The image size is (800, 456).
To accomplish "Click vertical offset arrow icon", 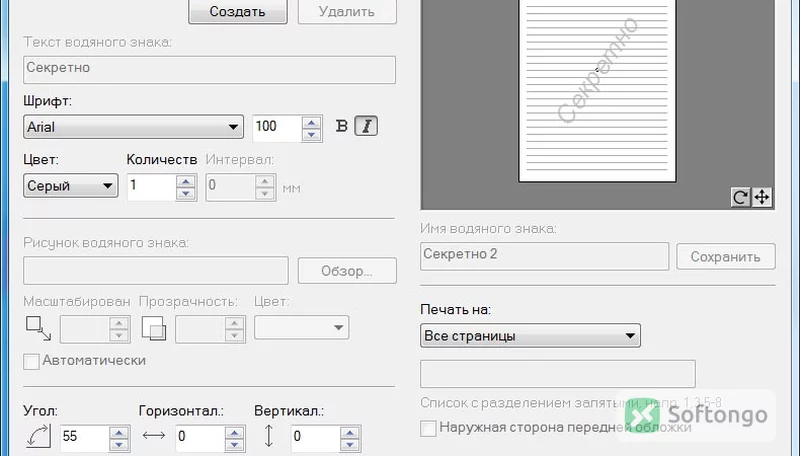I will 269,436.
